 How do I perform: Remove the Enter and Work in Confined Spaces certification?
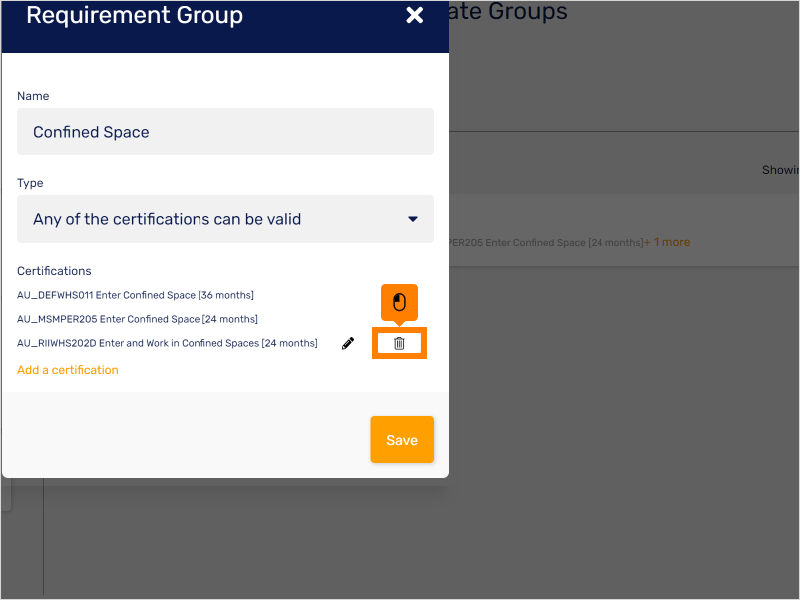(399, 343)
